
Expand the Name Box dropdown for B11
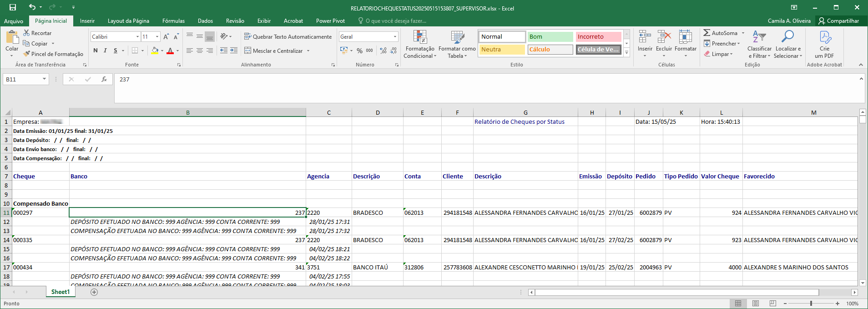[44, 79]
